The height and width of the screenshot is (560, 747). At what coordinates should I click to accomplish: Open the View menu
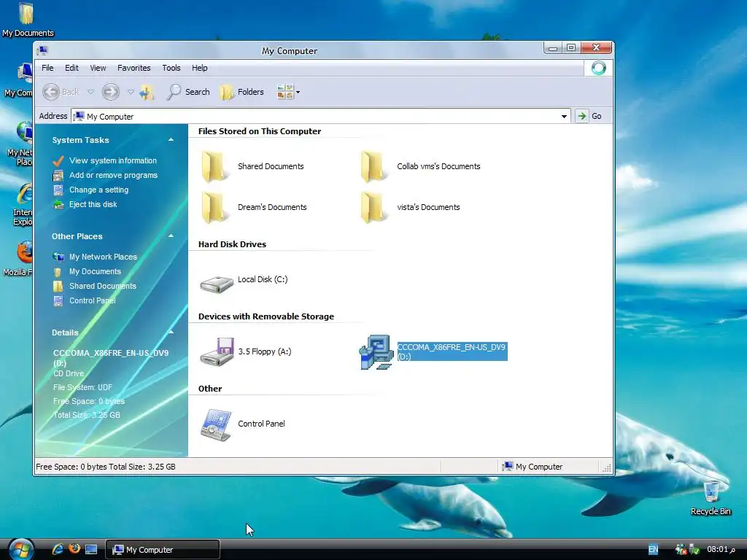(98, 68)
